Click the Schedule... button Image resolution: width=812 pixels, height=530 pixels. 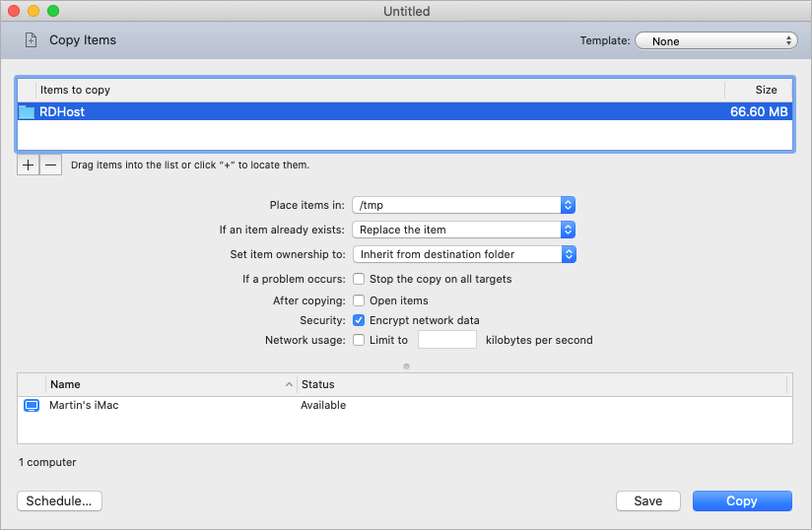[59, 500]
